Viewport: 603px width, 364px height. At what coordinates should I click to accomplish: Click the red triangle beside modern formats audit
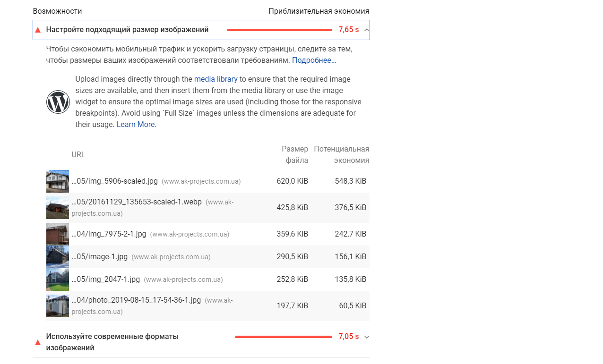pos(38,342)
